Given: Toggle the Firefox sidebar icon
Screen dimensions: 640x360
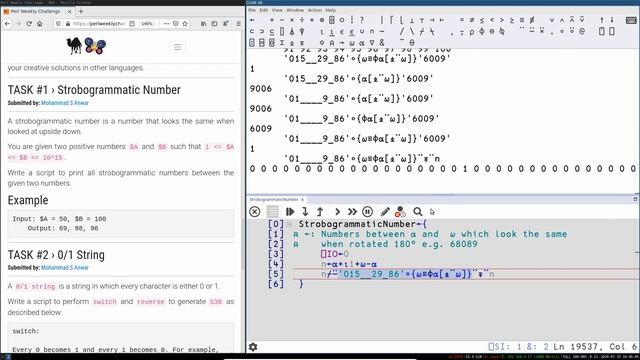Looking at the screenshot, I should click(214, 24).
